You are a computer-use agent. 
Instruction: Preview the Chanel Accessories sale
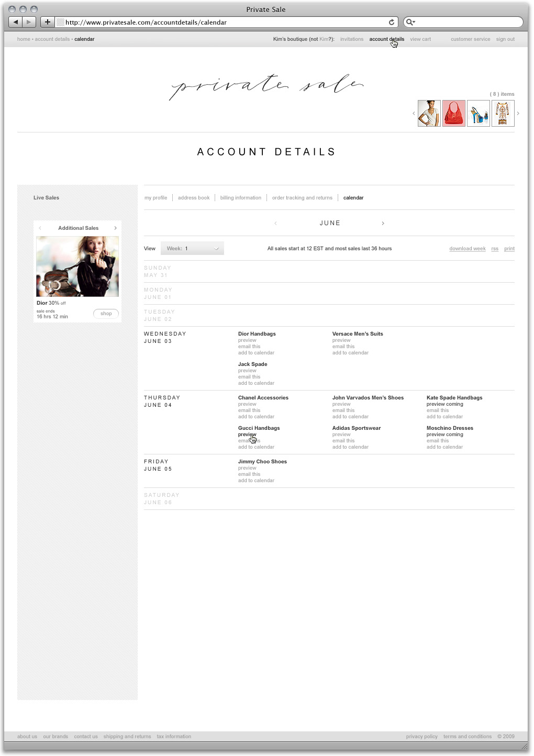pos(247,404)
